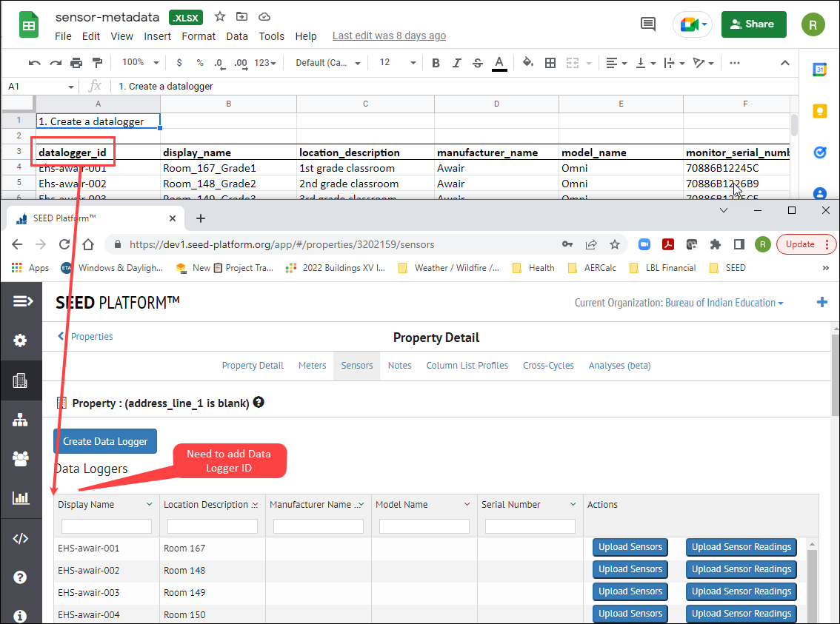840x624 pixels.
Task: Open the Settings gear in SEED sidebar
Action: [21, 340]
